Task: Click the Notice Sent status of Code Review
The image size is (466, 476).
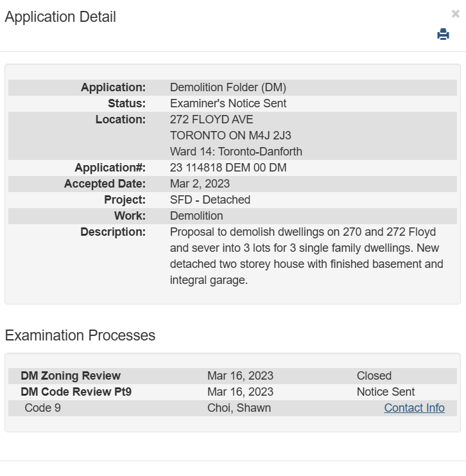Action: tap(385, 392)
